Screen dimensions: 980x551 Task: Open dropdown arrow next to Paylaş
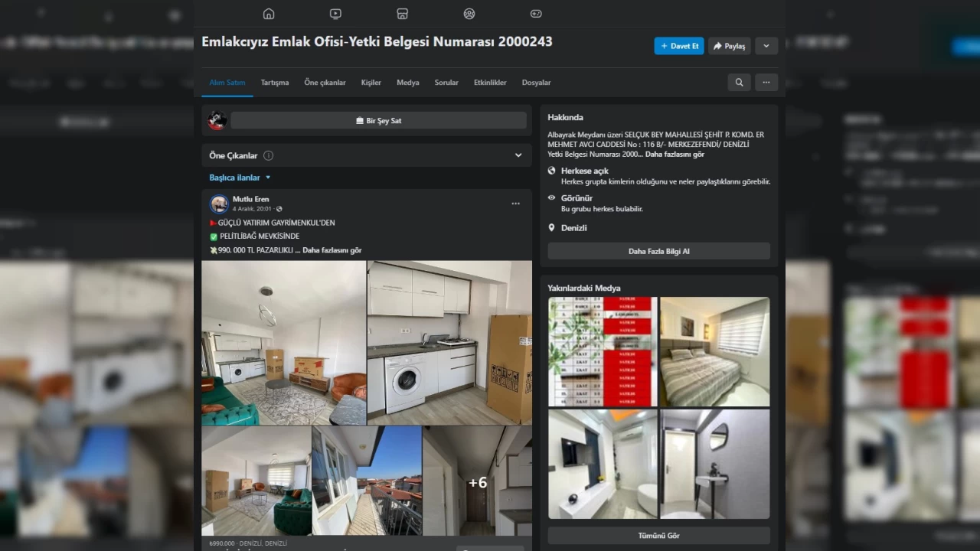[x=766, y=46]
